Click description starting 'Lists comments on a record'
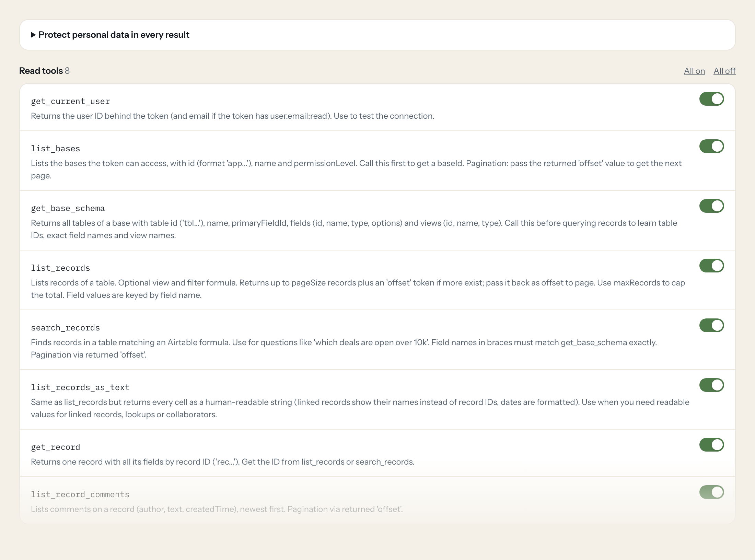 point(217,509)
